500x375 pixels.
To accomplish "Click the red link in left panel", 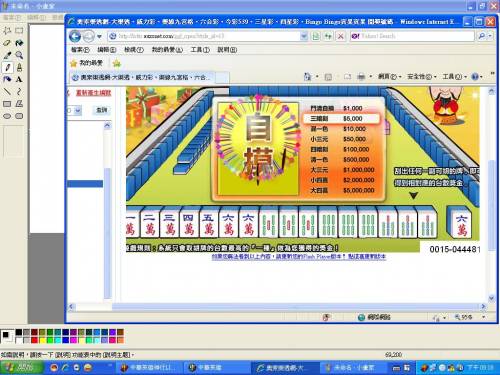I will (93, 92).
